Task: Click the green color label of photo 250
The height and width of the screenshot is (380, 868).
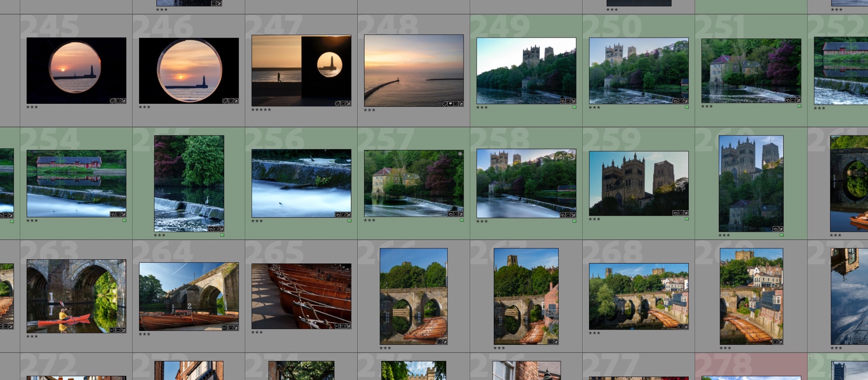Action: point(687,107)
